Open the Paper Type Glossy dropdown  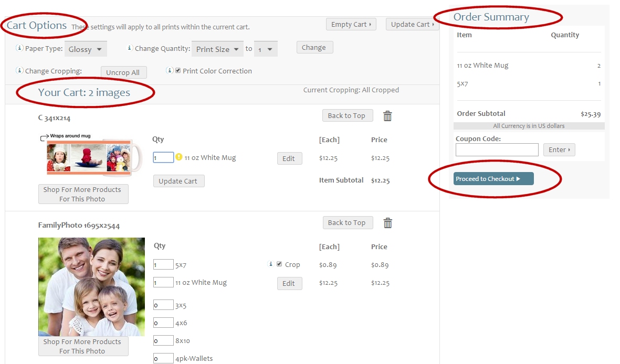[x=86, y=49]
